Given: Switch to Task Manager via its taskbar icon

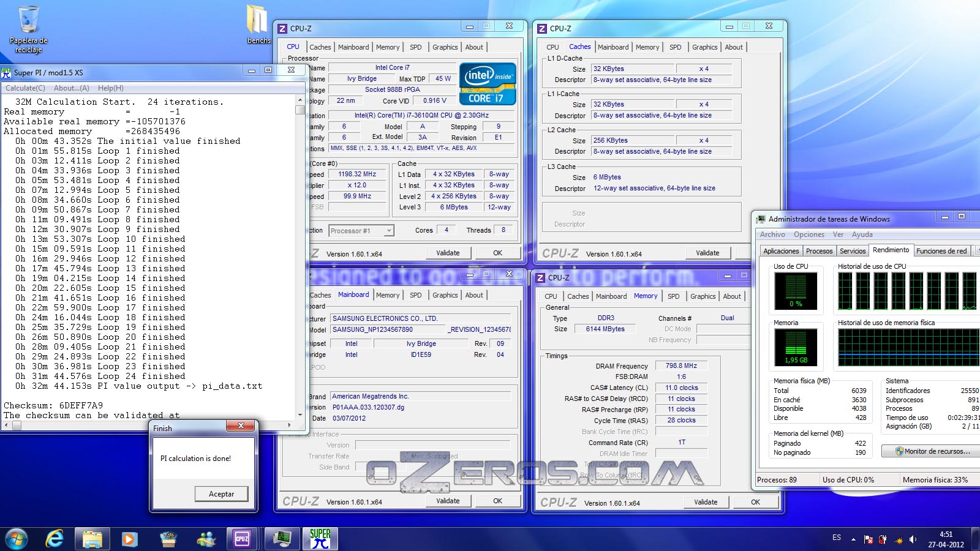Looking at the screenshot, I should (282, 539).
